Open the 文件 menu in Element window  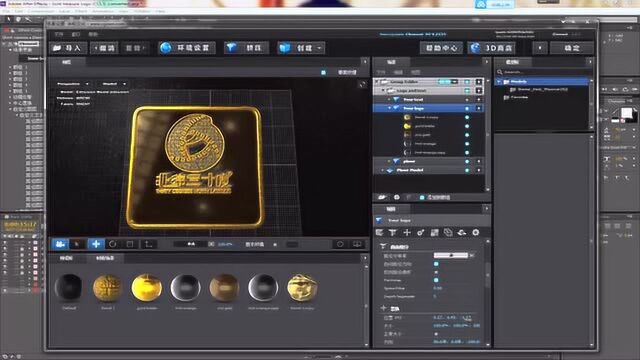(x=59, y=34)
